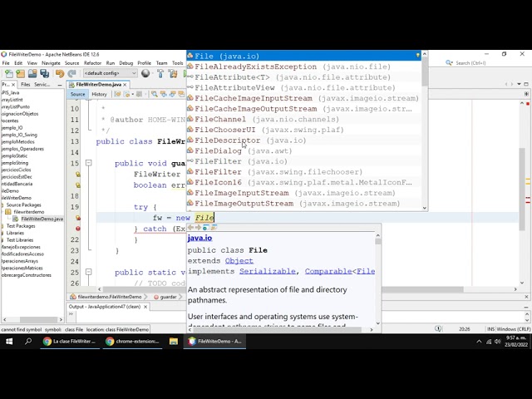Click the Javadoc go to source icon
Viewport: 532px width, 399px height.
tap(214, 227)
